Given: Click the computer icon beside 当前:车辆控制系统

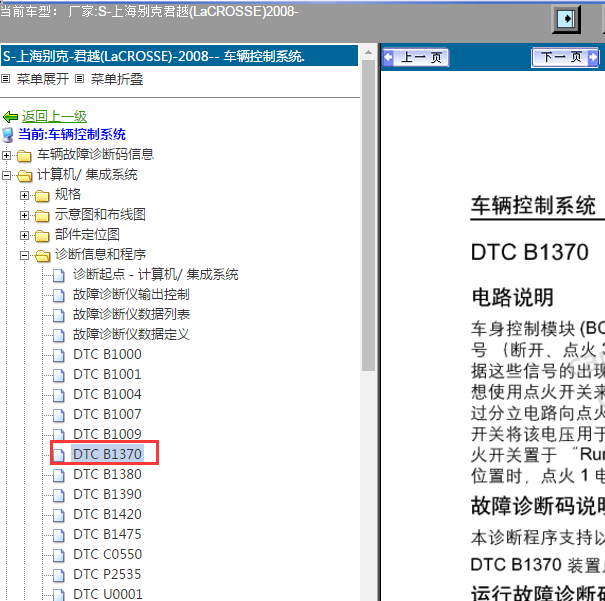Looking at the screenshot, I should [x=8, y=135].
